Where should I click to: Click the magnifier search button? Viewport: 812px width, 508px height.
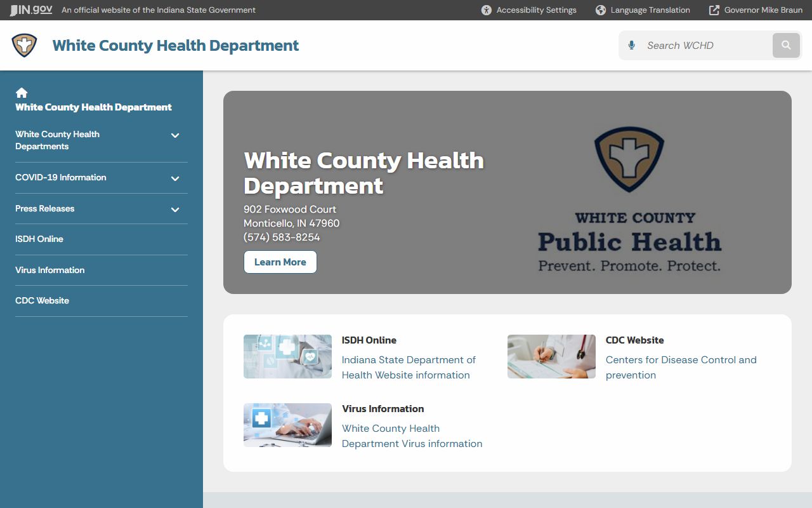click(786, 45)
